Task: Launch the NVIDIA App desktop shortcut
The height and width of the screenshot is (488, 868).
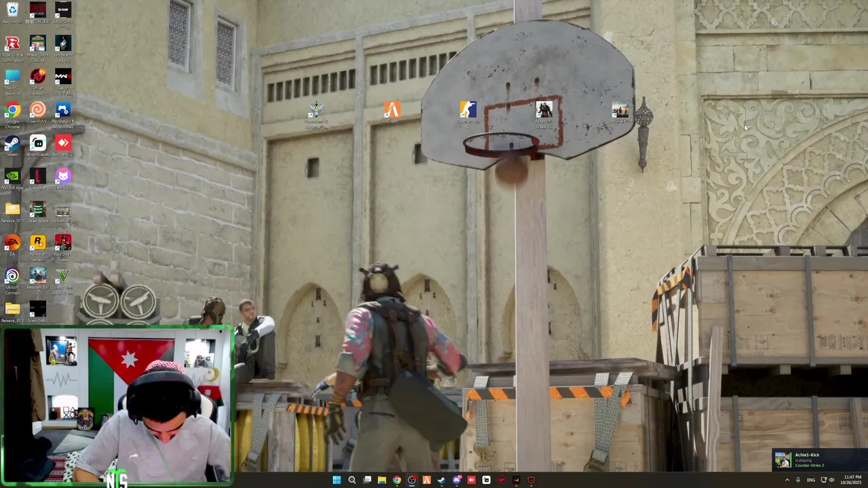Action: pos(12,179)
